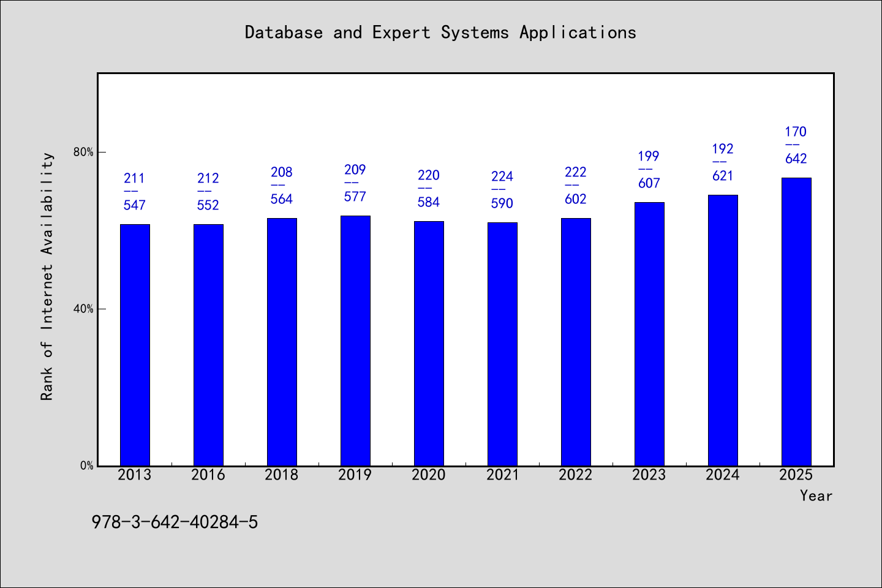Select the blue bar for 2019

355,341
